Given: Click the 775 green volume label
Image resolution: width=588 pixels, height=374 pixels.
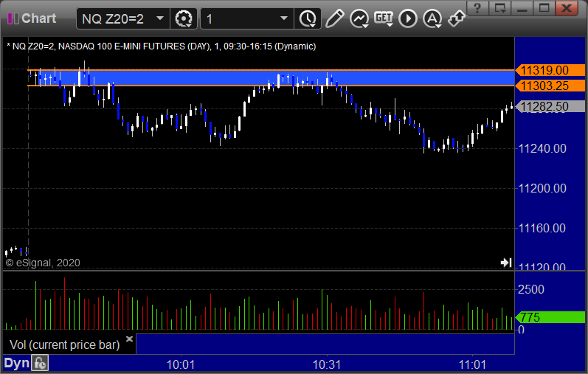Looking at the screenshot, I should [x=550, y=317].
